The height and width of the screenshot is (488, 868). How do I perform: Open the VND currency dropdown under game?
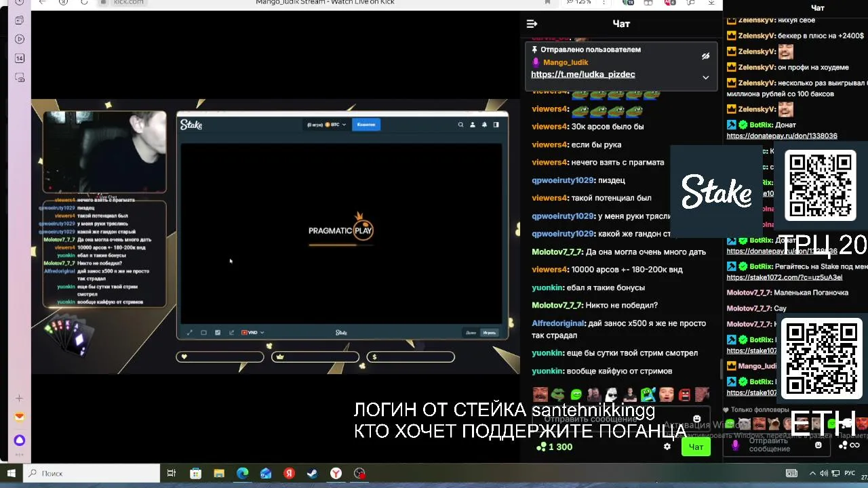(x=253, y=333)
